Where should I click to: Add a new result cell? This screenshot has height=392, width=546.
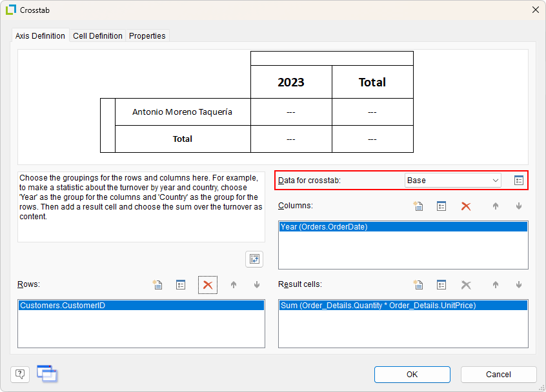418,285
